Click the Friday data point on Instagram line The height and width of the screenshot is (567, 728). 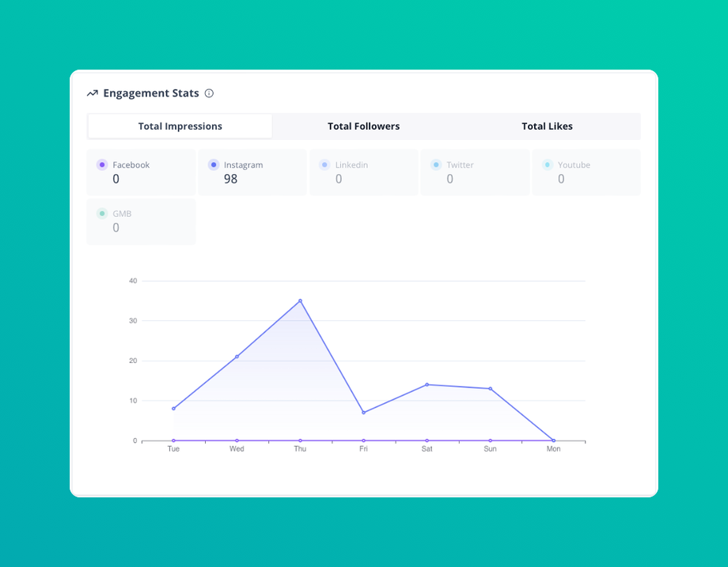pos(363,413)
